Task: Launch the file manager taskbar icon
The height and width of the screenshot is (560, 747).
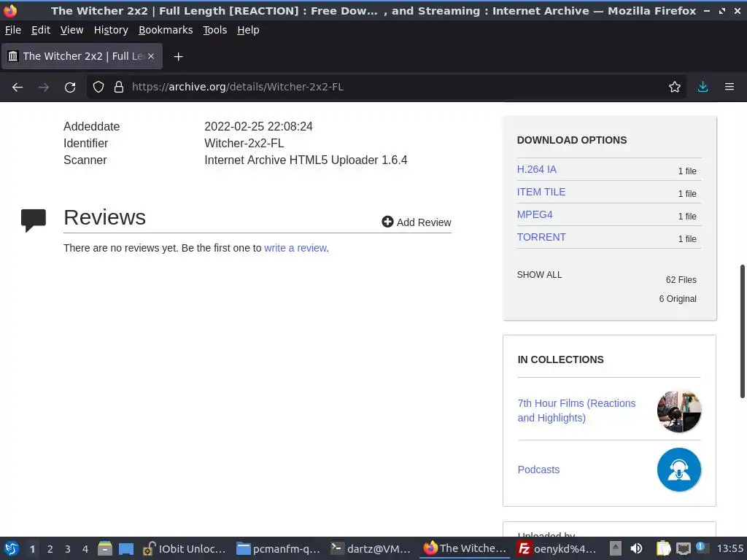Action: pyautogui.click(x=105, y=548)
